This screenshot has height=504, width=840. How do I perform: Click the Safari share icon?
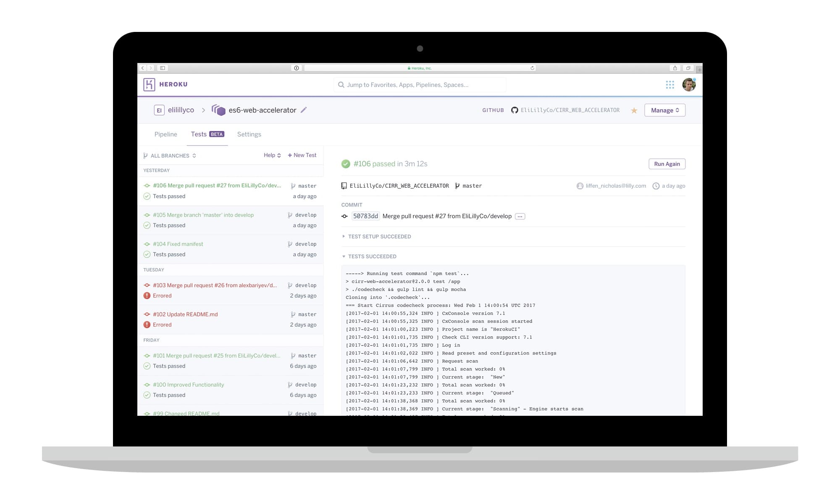point(675,68)
